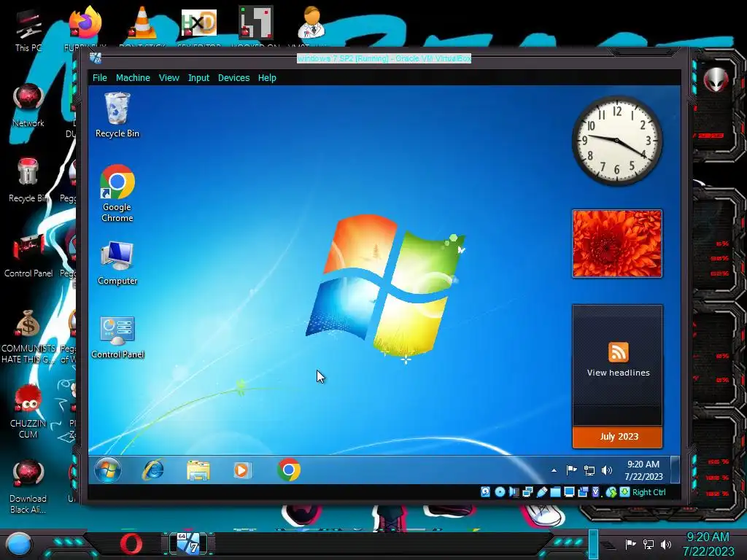Click the VirtualBox window title bar icon
The image size is (747, 560).
tap(96, 58)
